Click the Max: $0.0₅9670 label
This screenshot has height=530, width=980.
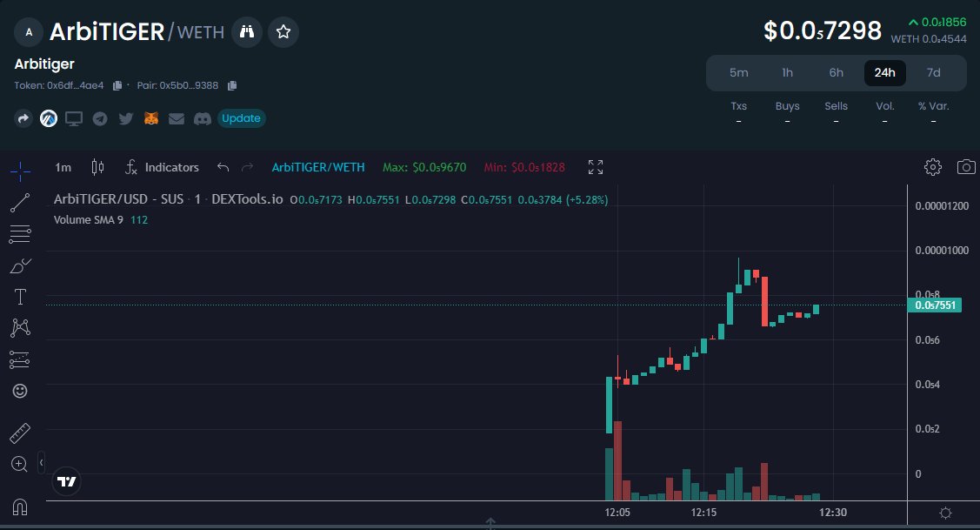coord(424,168)
